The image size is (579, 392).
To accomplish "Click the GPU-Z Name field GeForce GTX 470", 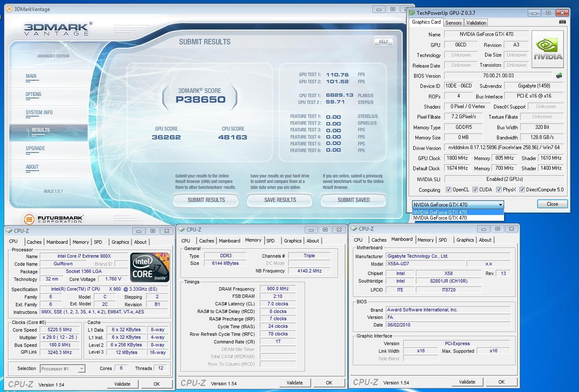I will click(486, 34).
